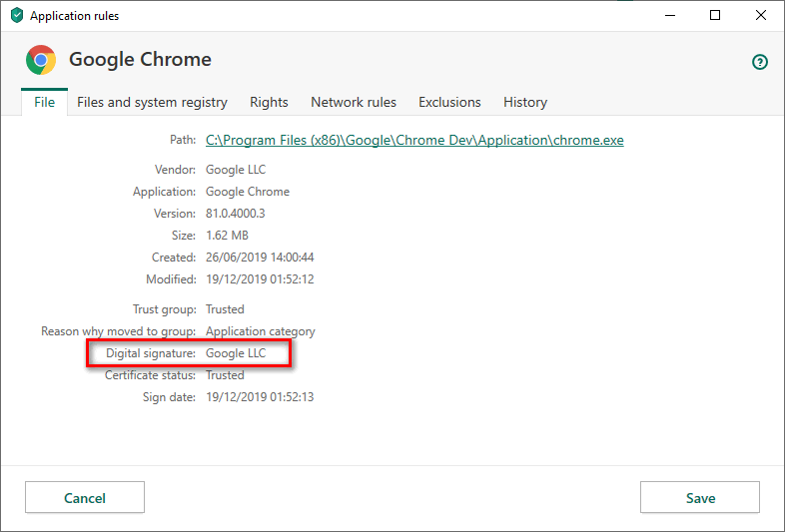Go to the Network rules tab
Image resolution: width=785 pixels, height=532 pixels.
(x=354, y=102)
